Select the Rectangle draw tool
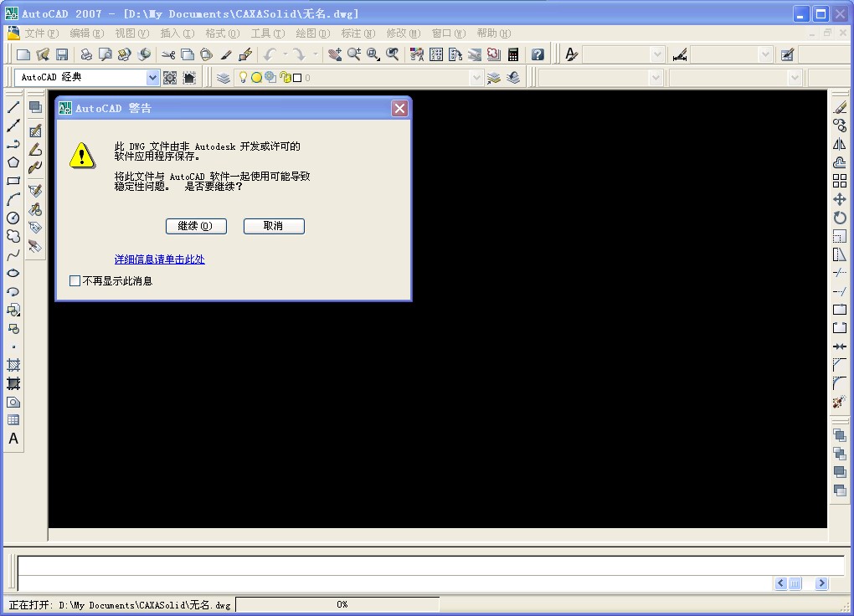Image resolution: width=854 pixels, height=616 pixels. (13, 181)
